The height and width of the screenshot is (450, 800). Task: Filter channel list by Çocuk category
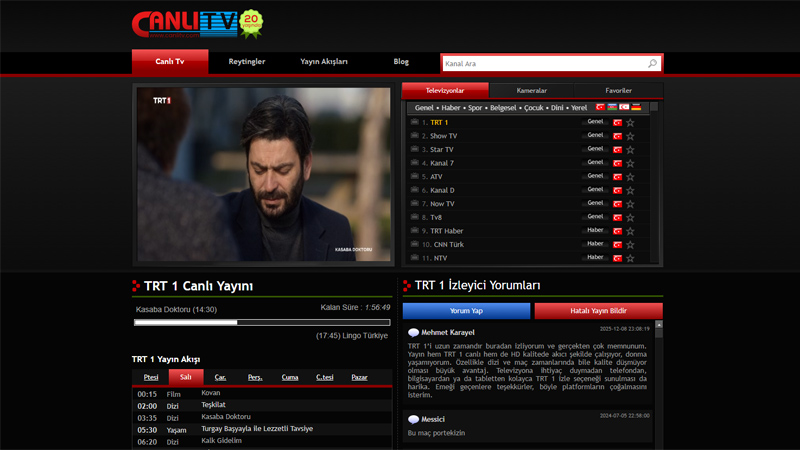coord(534,108)
